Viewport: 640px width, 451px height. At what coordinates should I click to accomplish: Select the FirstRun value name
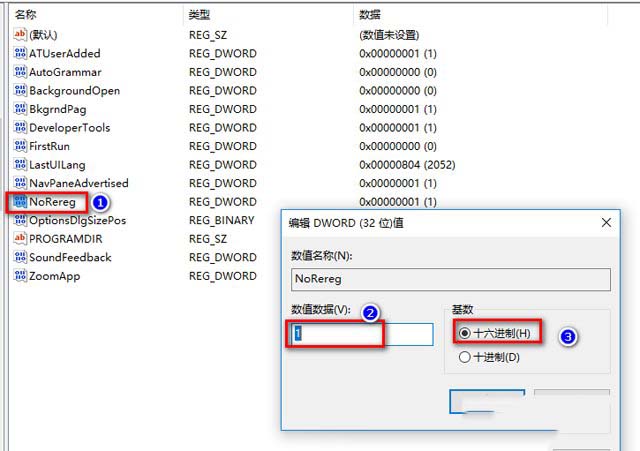(49, 146)
